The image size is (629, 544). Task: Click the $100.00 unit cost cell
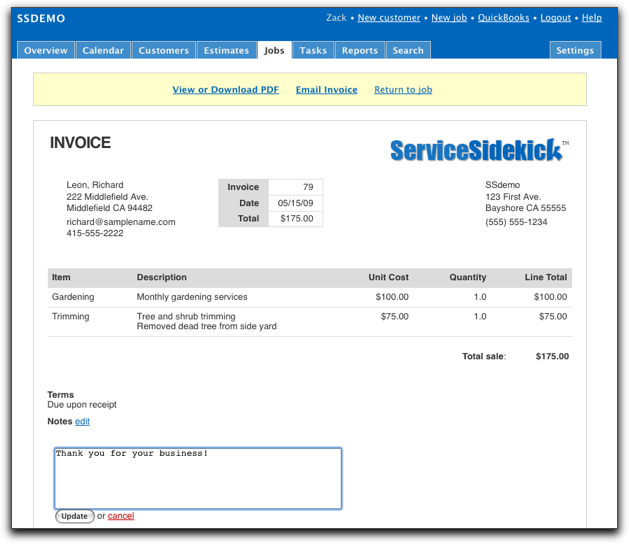click(x=392, y=297)
